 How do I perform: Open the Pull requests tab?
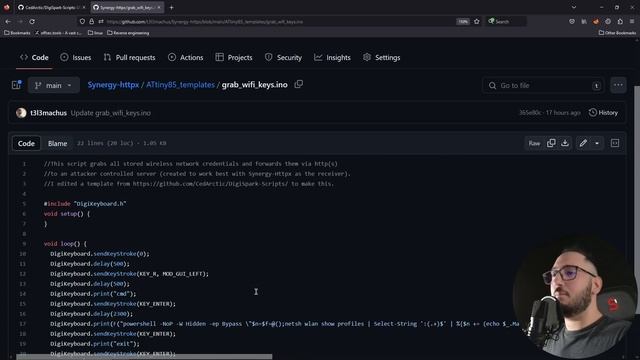point(129,58)
